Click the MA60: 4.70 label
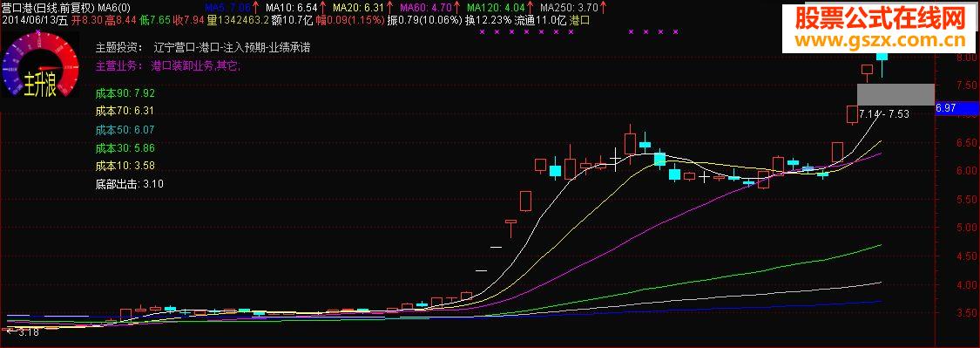The height and width of the screenshot is (348, 980). (425, 8)
